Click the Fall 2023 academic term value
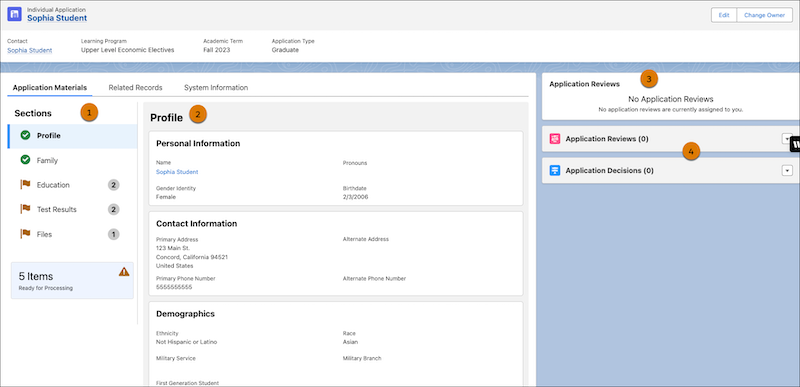Screen dimensions: 800x387 [x=216, y=50]
